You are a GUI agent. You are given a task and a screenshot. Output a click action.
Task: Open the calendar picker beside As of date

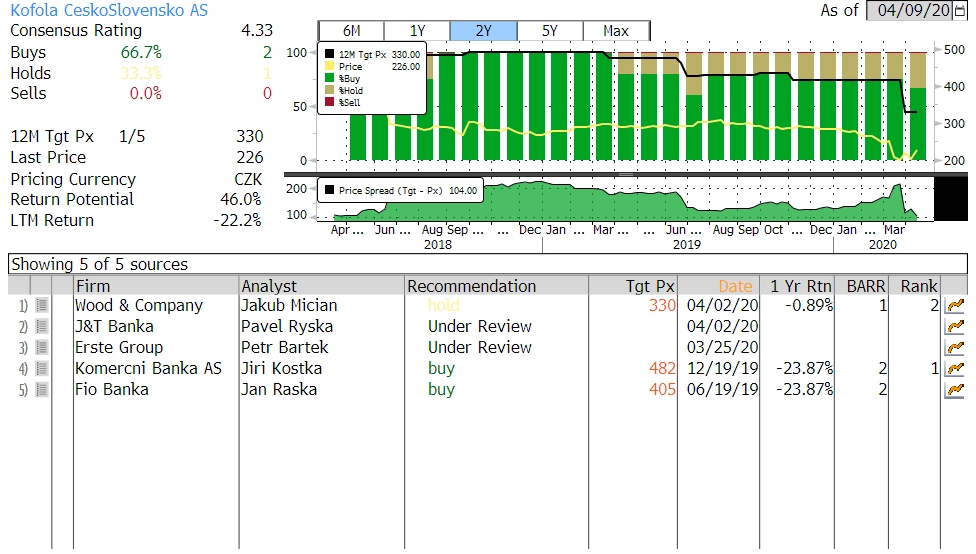pyautogui.click(x=959, y=11)
